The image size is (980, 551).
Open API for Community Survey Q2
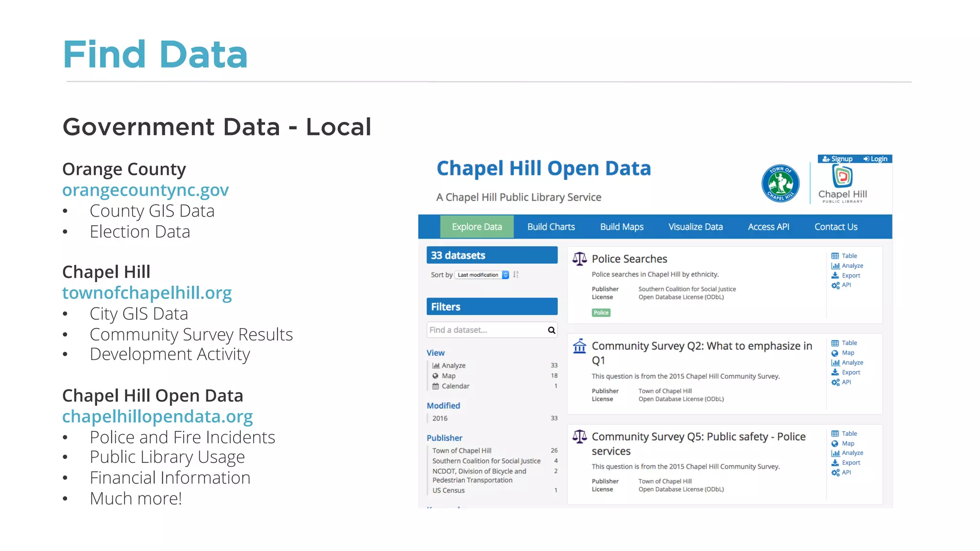coord(841,382)
